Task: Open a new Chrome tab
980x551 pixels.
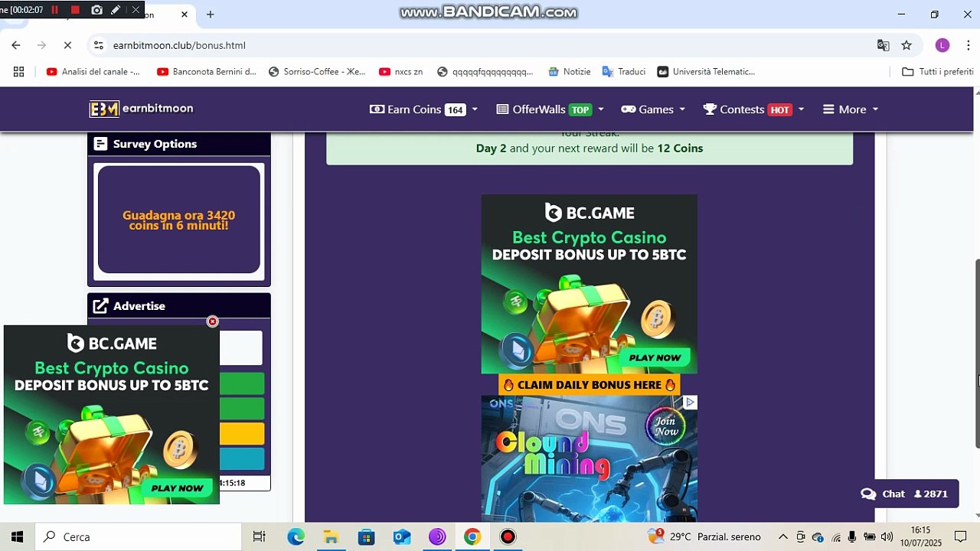Action: [x=211, y=15]
